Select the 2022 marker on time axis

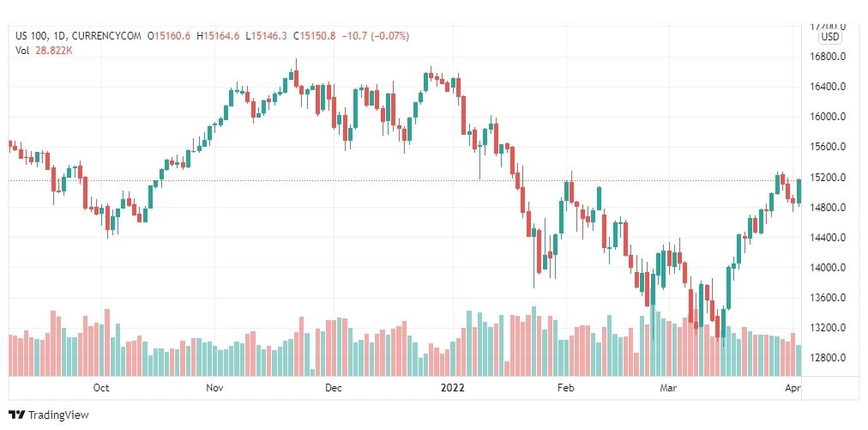[x=452, y=387]
